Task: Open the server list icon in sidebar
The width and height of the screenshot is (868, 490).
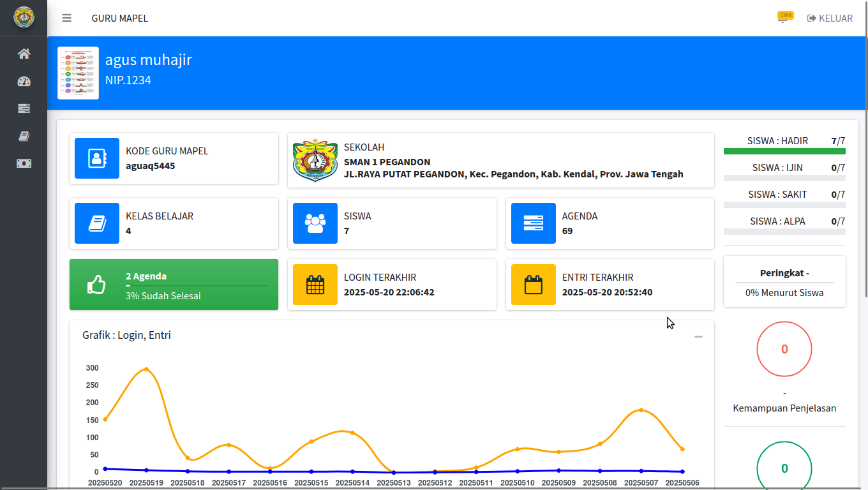Action: 24,108
